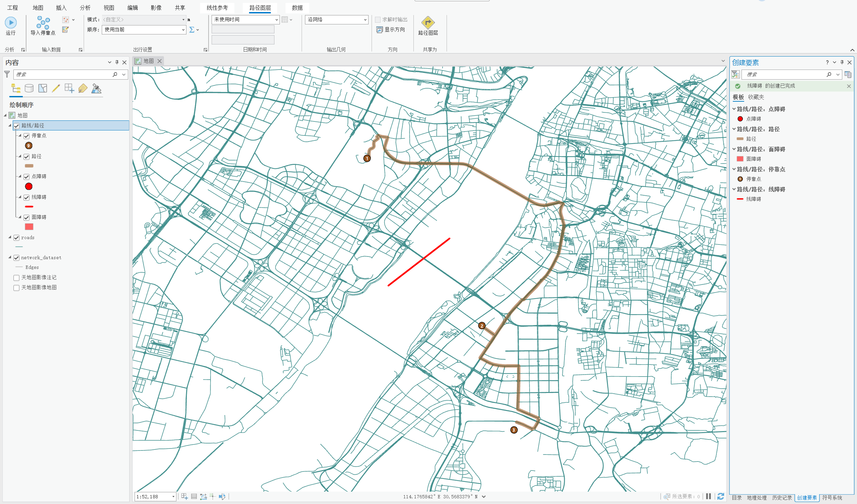Switch to List by Labeling tag view
Screen dimensions: 857x504
pos(83,88)
